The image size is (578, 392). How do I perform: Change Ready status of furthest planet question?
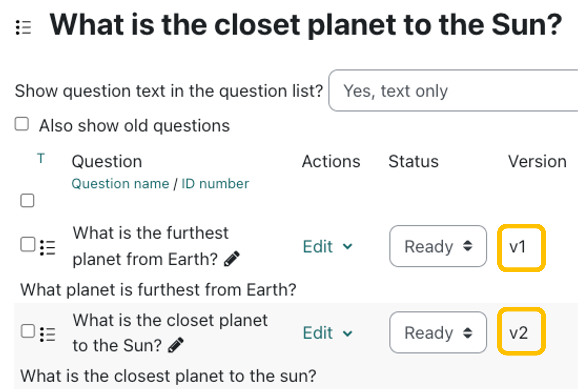click(438, 247)
